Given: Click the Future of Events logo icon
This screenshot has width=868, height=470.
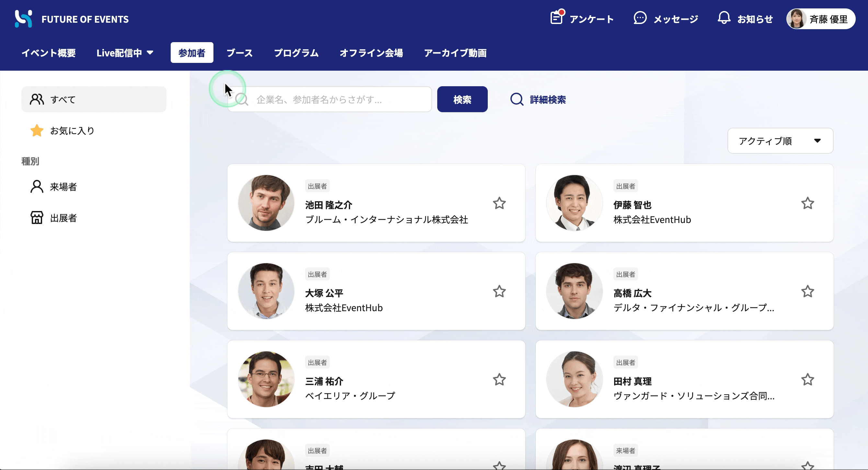Looking at the screenshot, I should [x=23, y=19].
